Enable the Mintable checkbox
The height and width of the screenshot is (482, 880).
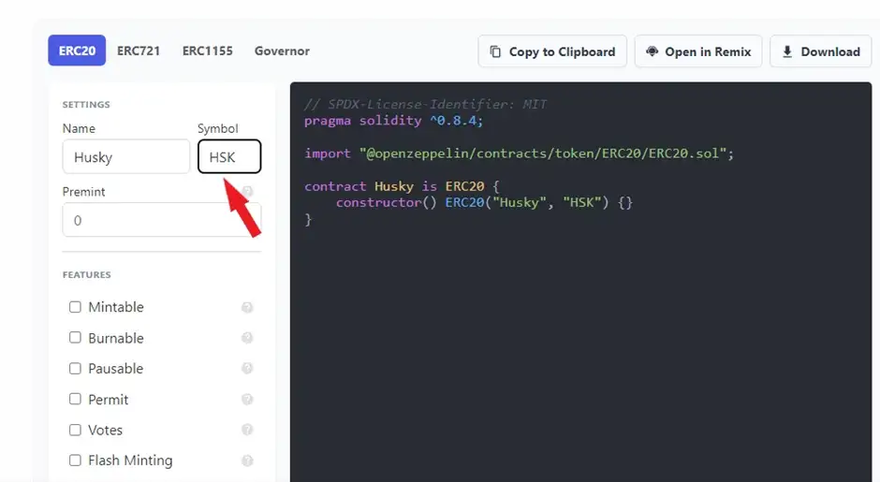pos(75,307)
